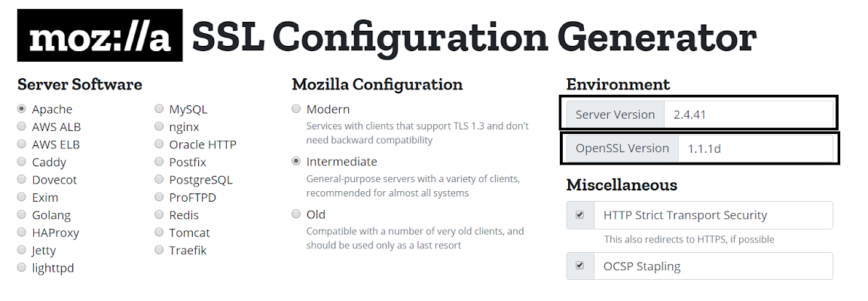Click the Mozilla logo
The image size is (868, 301).
click(99, 35)
